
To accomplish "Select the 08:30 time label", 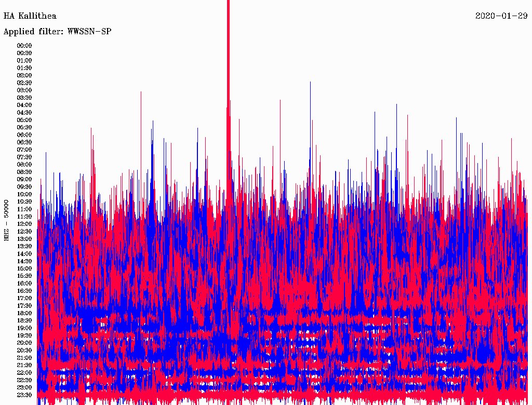I will pos(24,172).
